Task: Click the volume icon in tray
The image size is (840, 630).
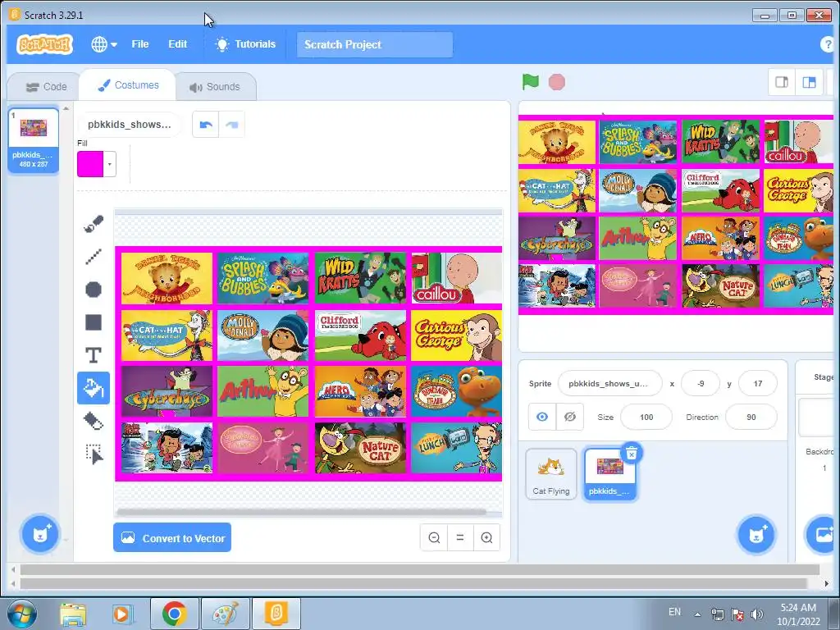Action: (756, 614)
